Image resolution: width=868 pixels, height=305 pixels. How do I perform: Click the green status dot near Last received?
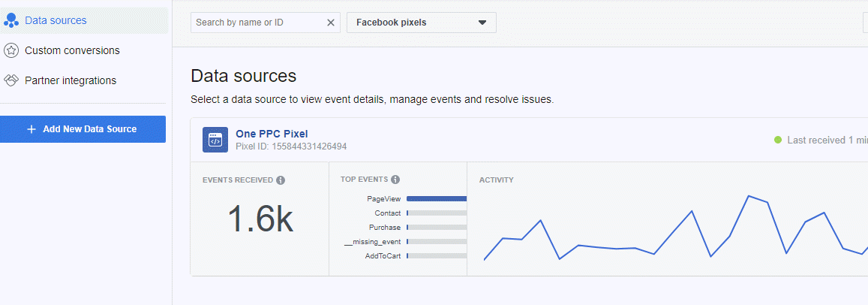778,140
